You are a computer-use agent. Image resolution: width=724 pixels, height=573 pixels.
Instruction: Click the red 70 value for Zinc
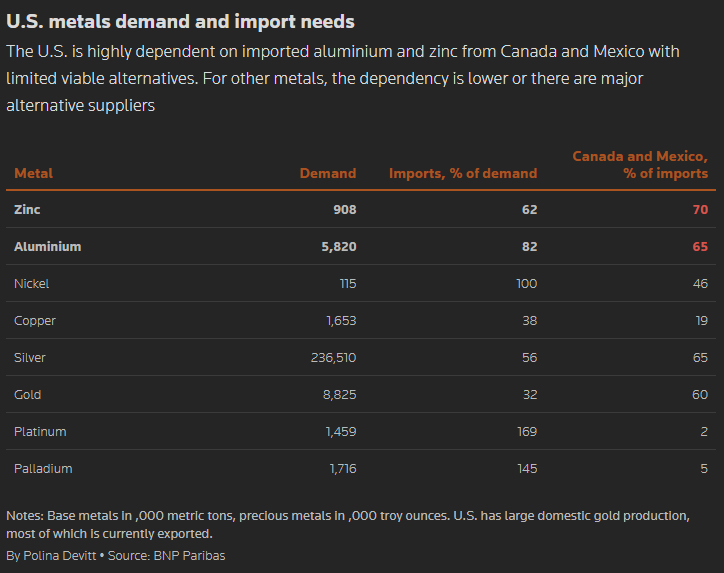point(699,210)
